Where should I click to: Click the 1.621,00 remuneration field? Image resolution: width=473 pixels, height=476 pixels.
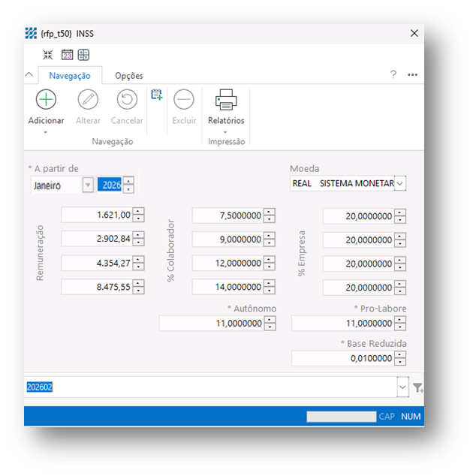96,215
